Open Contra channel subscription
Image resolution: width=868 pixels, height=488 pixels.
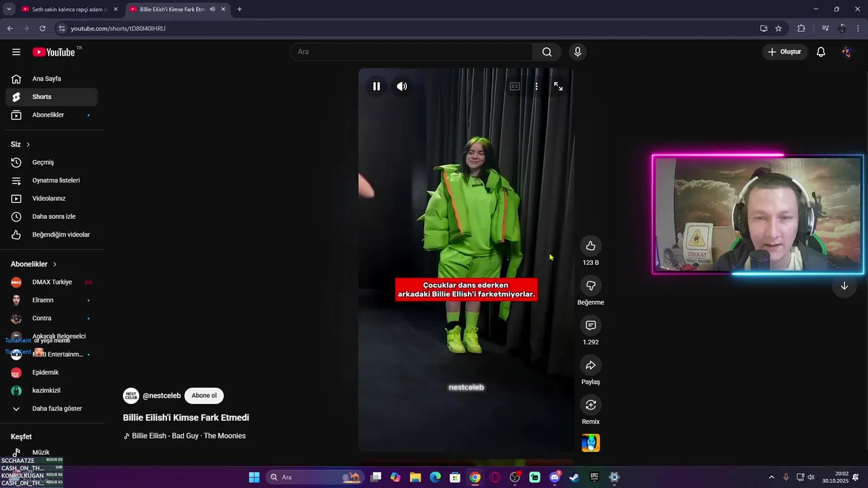[x=52, y=319]
